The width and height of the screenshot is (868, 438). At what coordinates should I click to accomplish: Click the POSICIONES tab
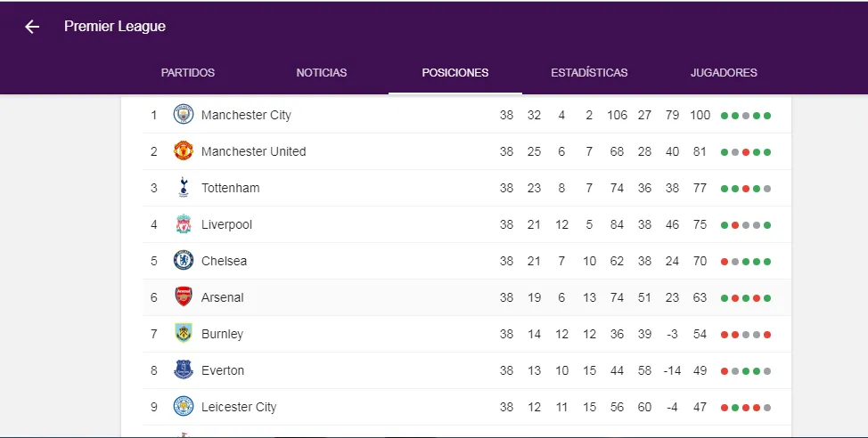455,72
